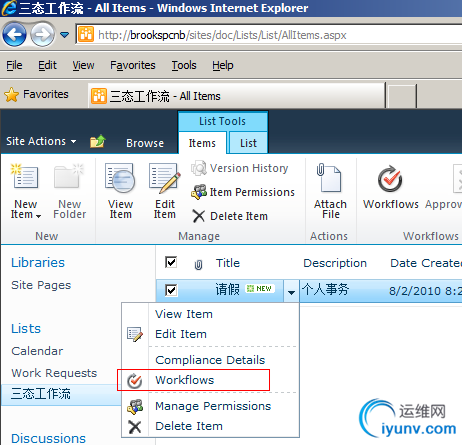Click the Workflows context menu icon
The image size is (462, 445).
[135, 381]
